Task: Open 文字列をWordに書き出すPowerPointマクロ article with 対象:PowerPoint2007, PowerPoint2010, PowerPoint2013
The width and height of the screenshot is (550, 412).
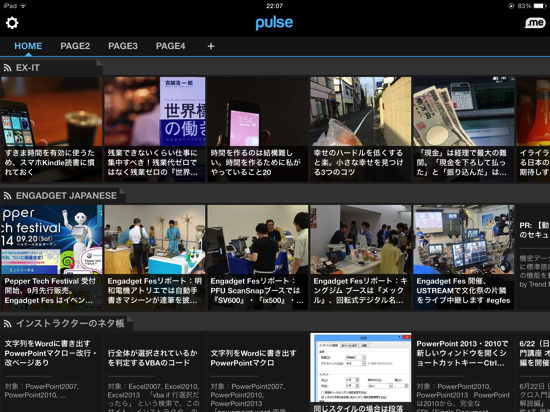Action: [x=258, y=372]
